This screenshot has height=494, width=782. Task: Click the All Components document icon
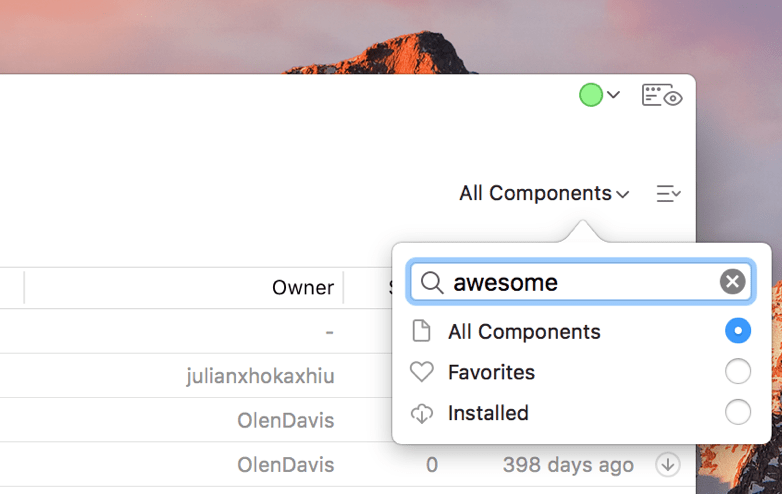pos(421,331)
